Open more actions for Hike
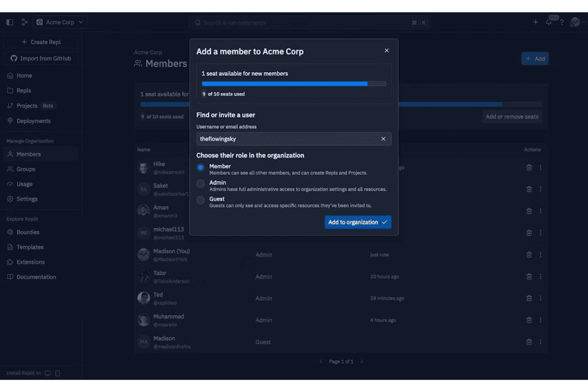 point(541,168)
